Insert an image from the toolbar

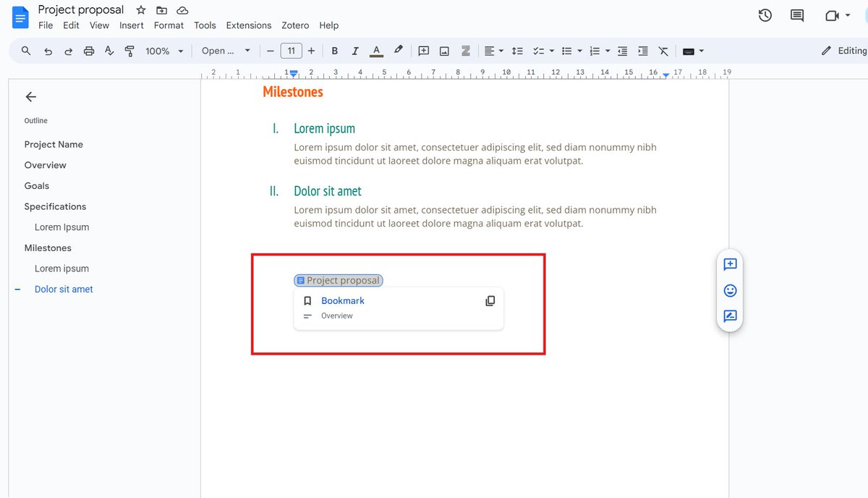click(x=444, y=51)
